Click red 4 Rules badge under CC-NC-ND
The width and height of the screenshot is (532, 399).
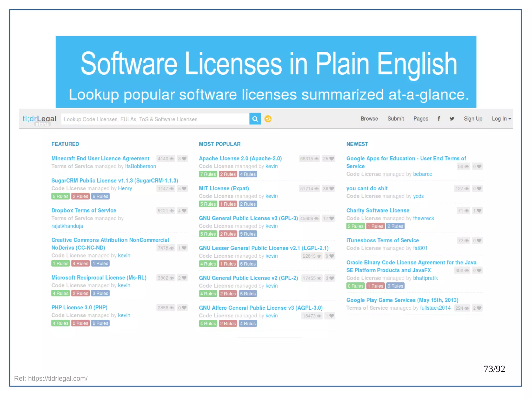coord(80,263)
